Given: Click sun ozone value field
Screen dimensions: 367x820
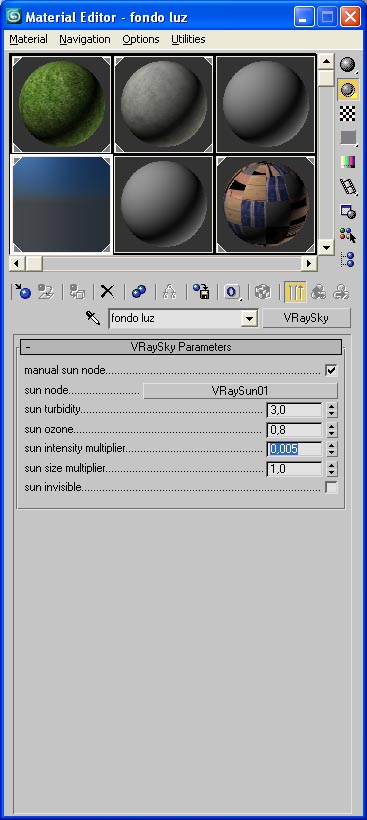Looking at the screenshot, I should click(295, 429).
